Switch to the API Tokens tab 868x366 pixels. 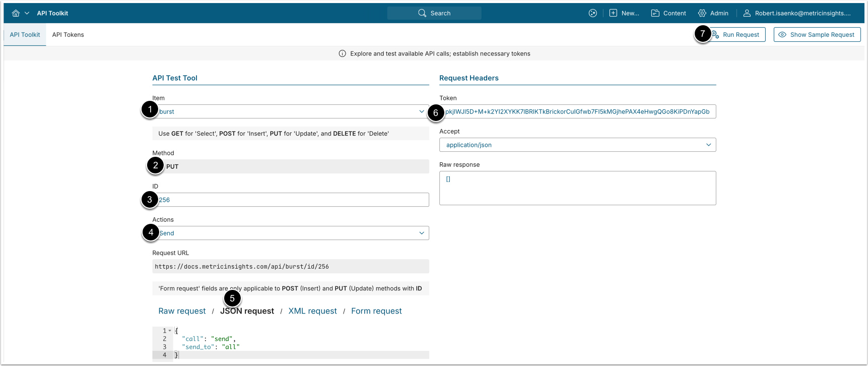pos(68,35)
